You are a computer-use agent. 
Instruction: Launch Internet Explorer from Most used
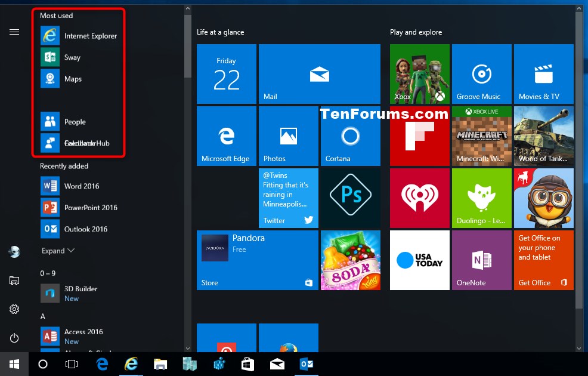coord(79,36)
